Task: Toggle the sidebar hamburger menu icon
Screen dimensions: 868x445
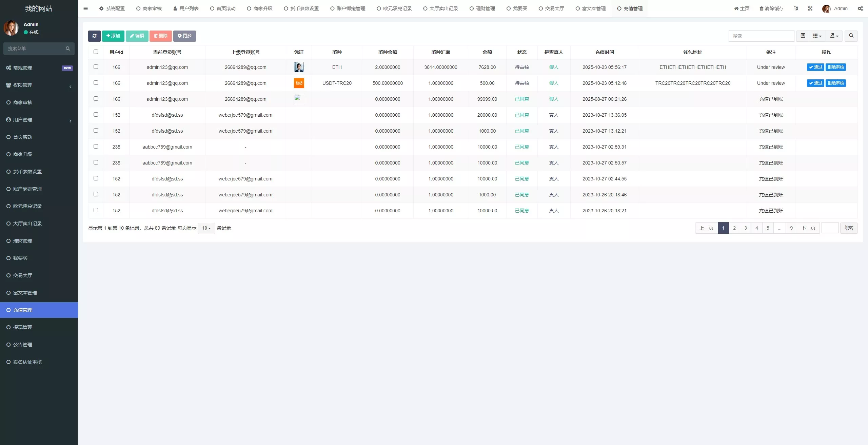Action: pyautogui.click(x=85, y=8)
